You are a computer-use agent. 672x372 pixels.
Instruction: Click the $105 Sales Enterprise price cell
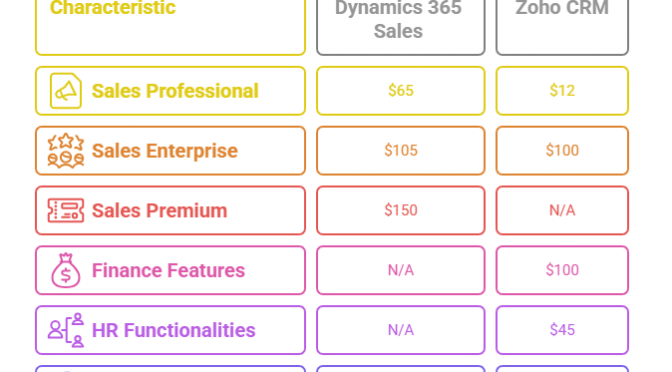401,150
